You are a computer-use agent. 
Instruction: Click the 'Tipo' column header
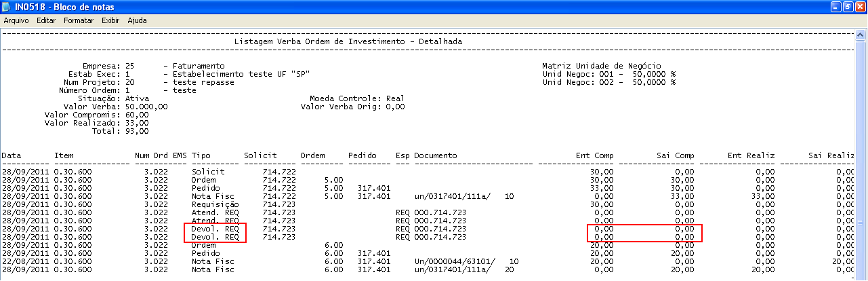(201, 156)
